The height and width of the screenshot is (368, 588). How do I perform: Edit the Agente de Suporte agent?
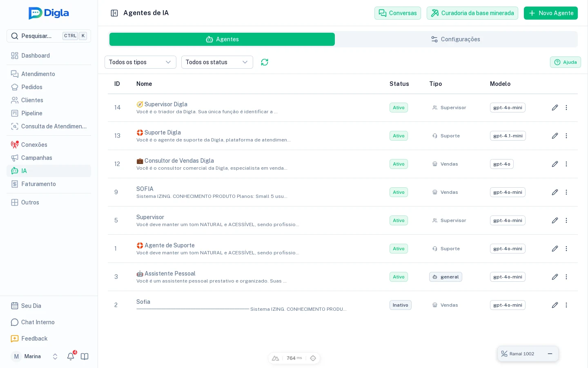pyautogui.click(x=555, y=249)
